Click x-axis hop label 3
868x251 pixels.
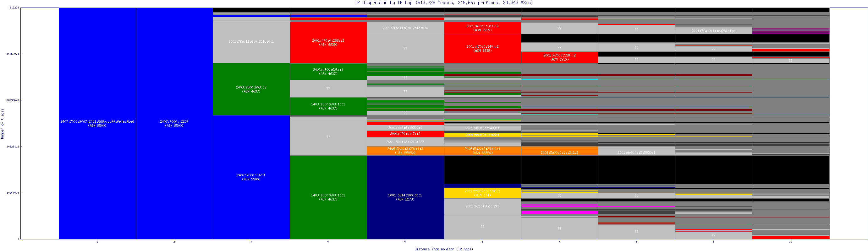[251, 242]
